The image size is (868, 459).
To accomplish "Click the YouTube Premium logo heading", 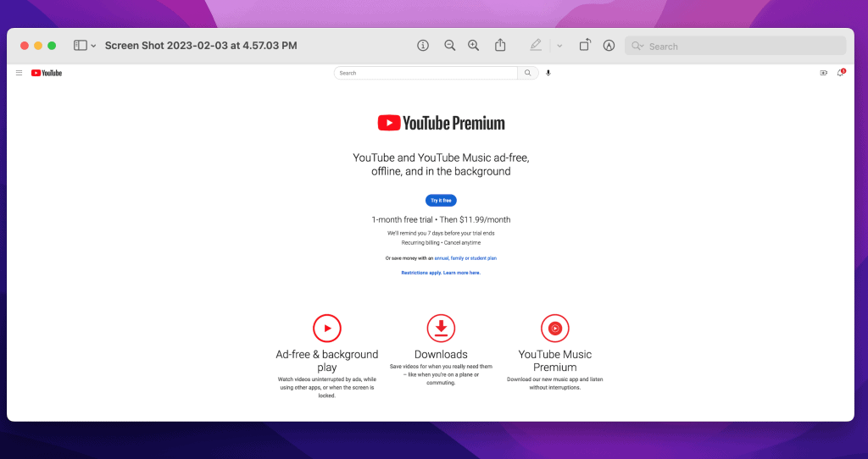I will point(441,123).
